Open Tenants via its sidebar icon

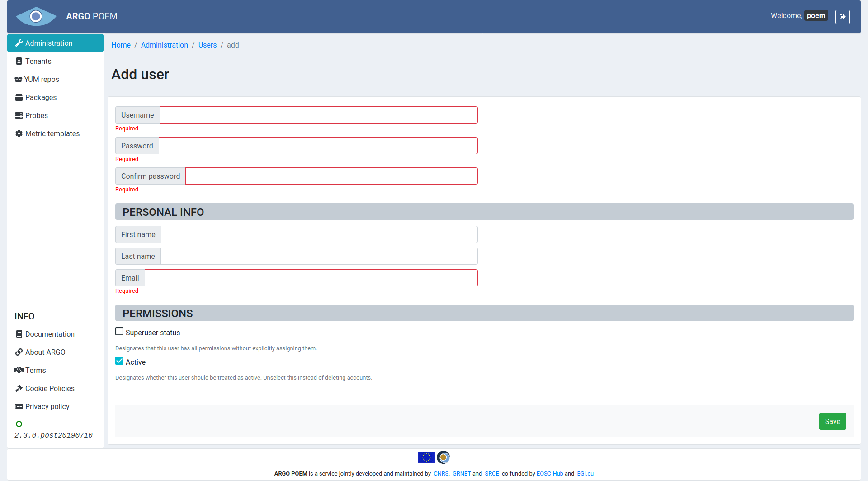pos(19,61)
